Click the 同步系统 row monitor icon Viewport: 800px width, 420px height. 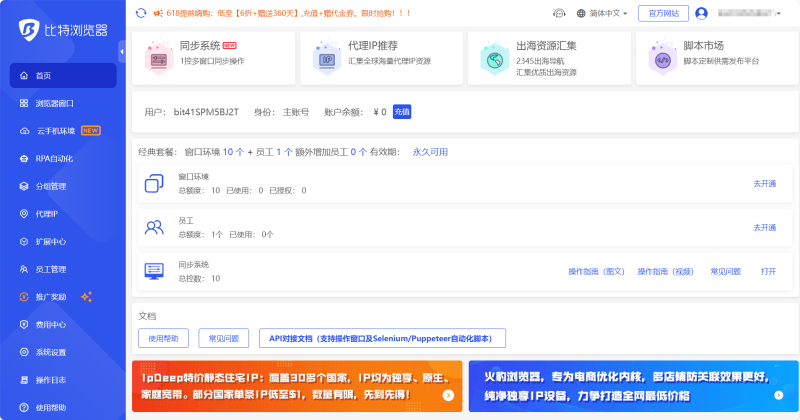[154, 271]
